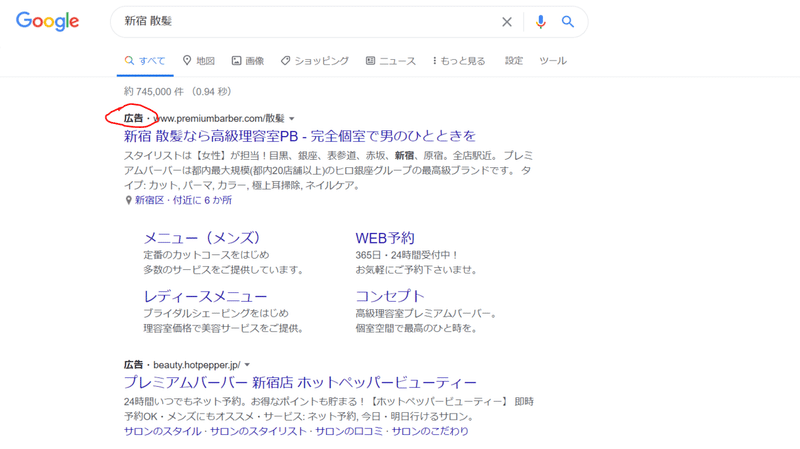Expand dropdown arrow next to beauty.hotpepper.jp URL

247,365
